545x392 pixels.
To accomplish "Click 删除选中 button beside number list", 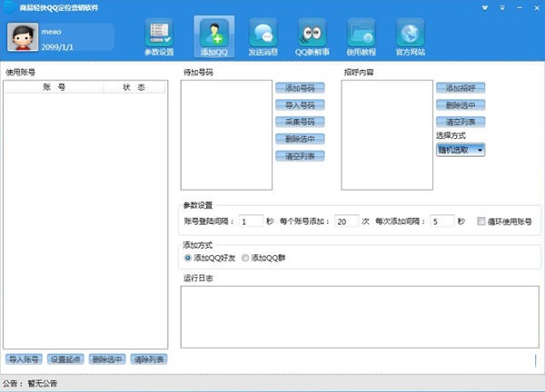I will (x=300, y=139).
